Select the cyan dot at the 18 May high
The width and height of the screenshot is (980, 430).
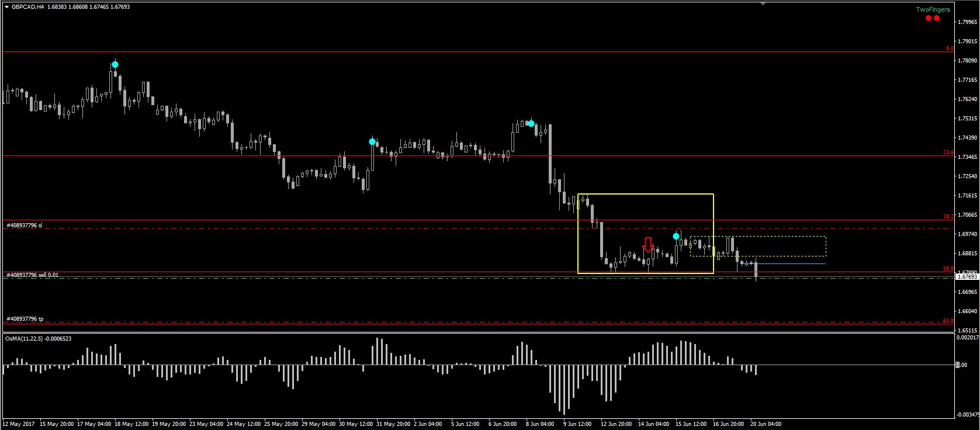115,65
